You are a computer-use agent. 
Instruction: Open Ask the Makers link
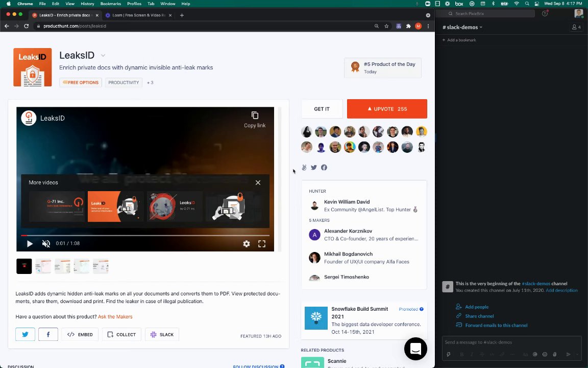[x=115, y=316]
